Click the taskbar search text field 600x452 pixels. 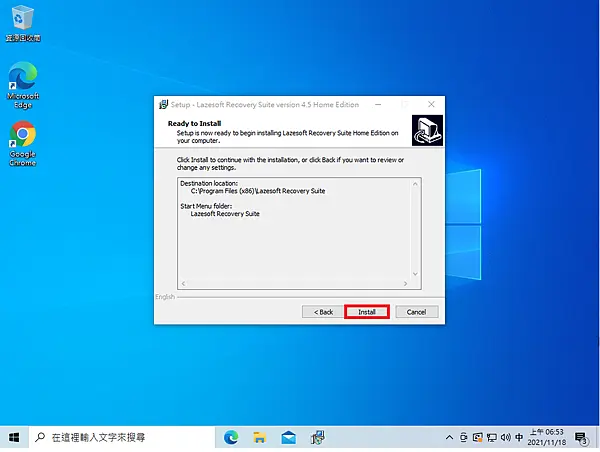(x=122, y=437)
